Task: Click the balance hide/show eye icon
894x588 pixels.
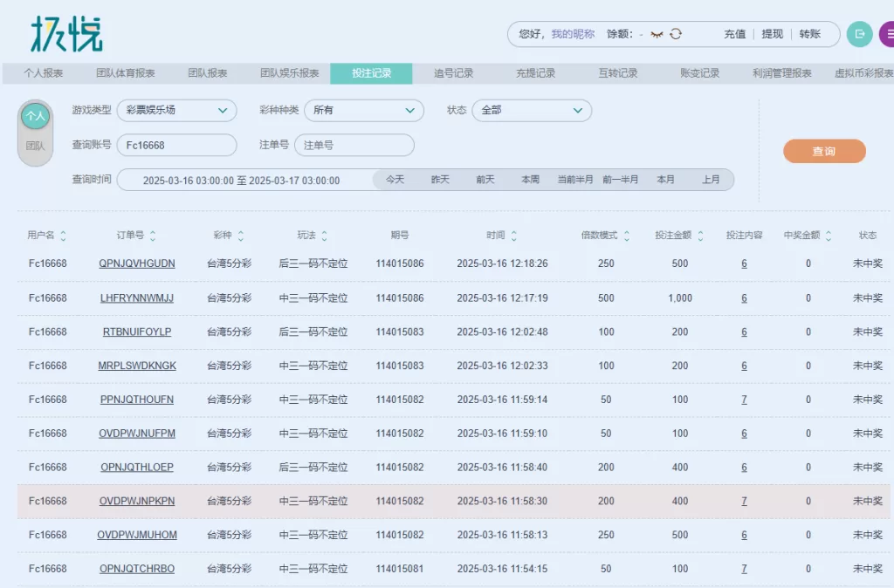Action: tap(657, 34)
